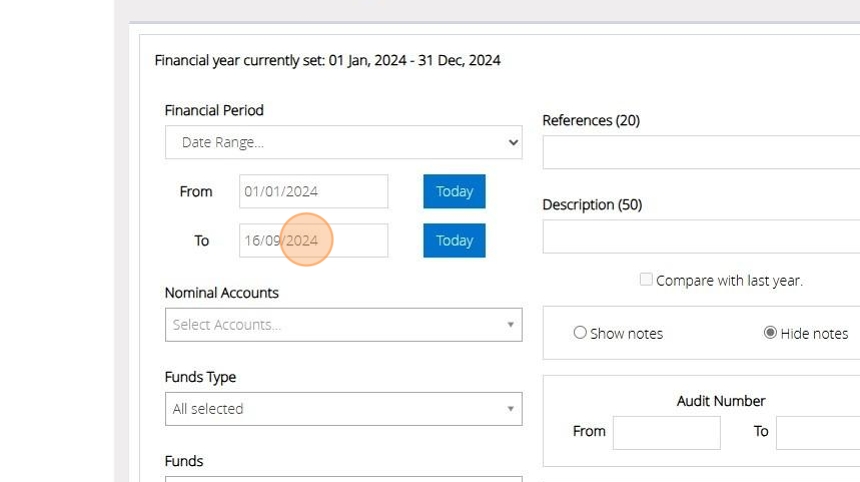Click the Funds label
This screenshot has width=860, height=482.
point(184,461)
